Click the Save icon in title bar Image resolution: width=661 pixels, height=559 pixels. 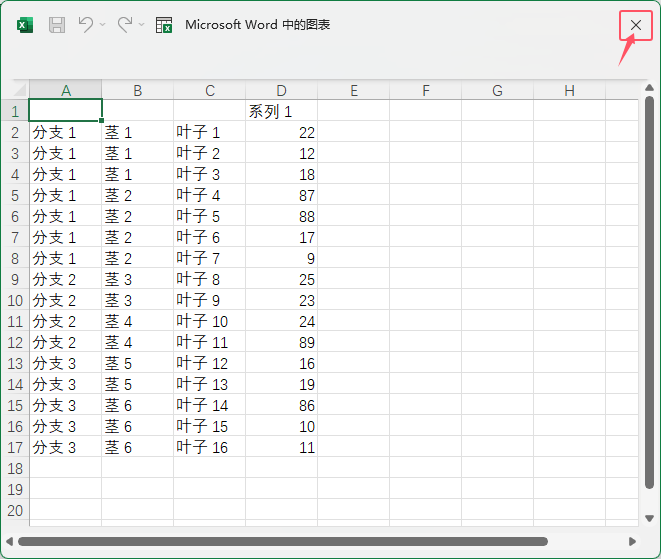(x=57, y=25)
